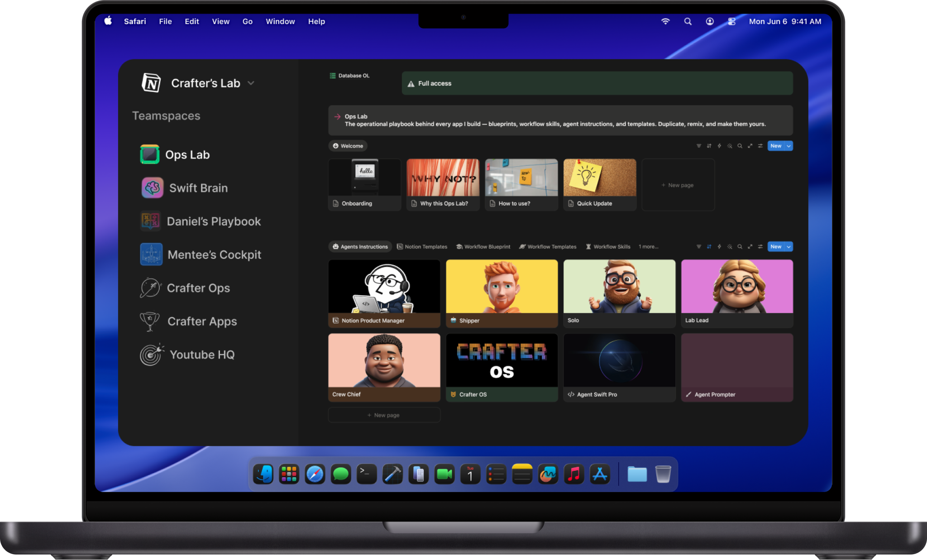The width and height of the screenshot is (927, 560).
Task: Open the Ops Lab teamspace icon
Action: 150,154
